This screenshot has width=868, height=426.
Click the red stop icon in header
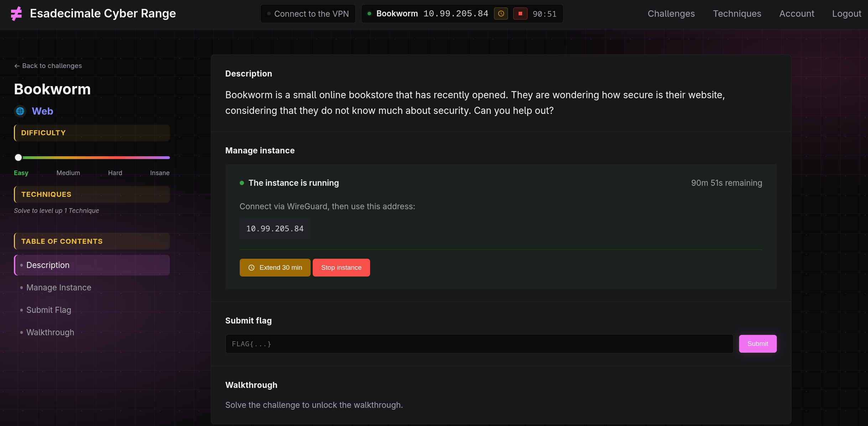pyautogui.click(x=520, y=14)
